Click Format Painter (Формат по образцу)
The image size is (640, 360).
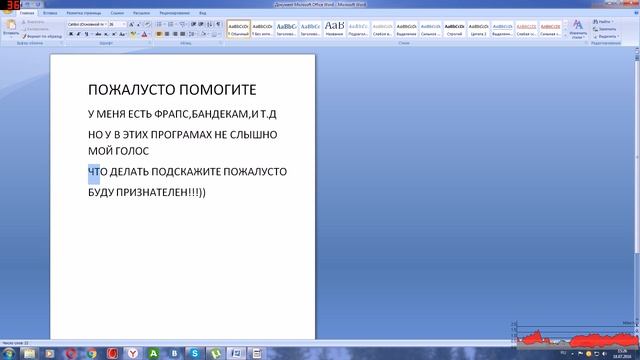point(42,36)
